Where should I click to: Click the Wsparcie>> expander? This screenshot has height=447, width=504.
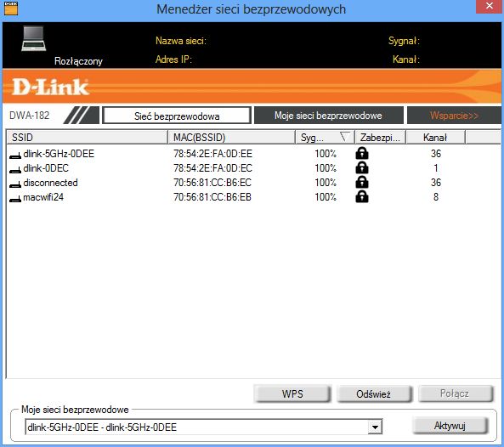tap(454, 116)
